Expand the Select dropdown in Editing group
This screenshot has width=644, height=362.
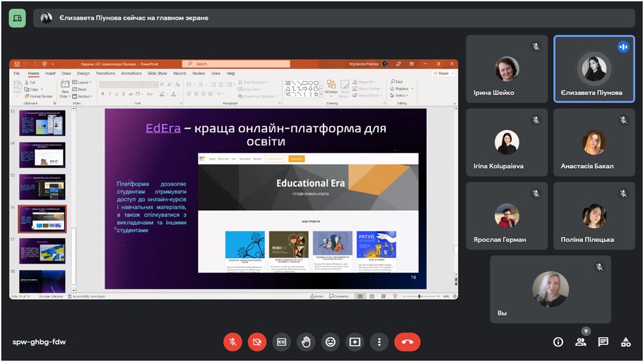tap(401, 96)
